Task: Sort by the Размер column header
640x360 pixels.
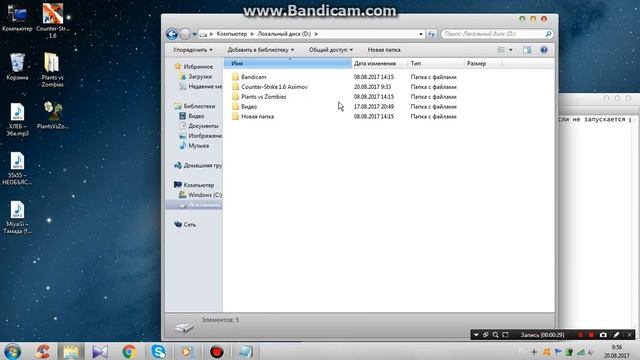Action: [x=483, y=63]
